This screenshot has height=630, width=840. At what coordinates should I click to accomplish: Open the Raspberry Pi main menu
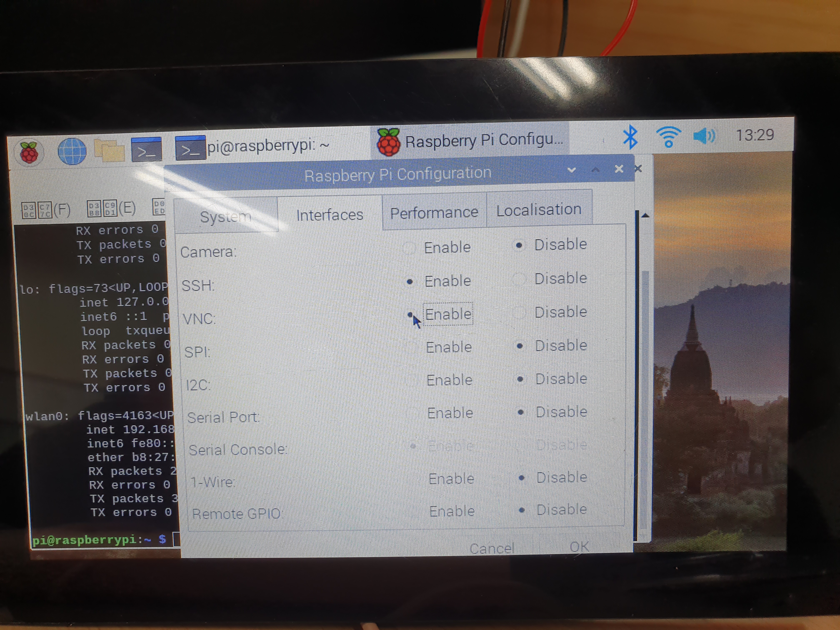29,152
